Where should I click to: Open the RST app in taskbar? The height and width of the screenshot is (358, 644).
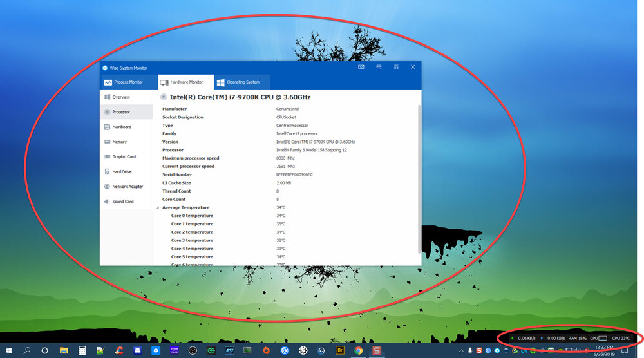click(229, 351)
